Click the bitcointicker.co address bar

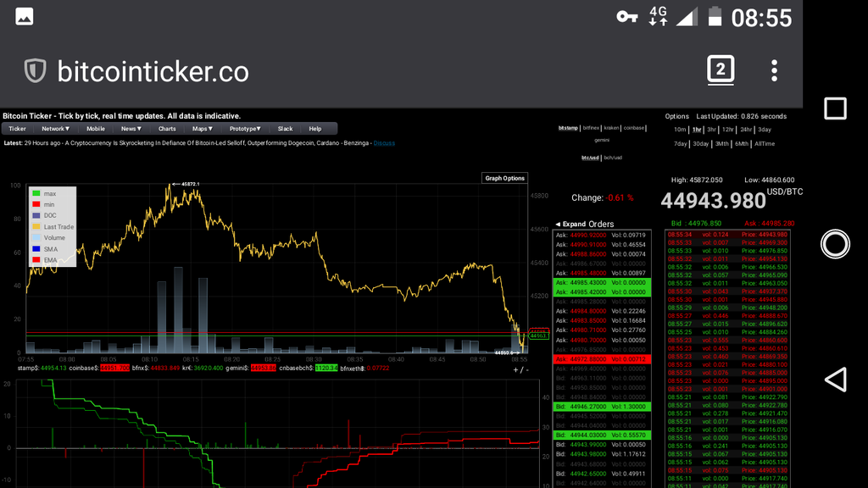[153, 71]
